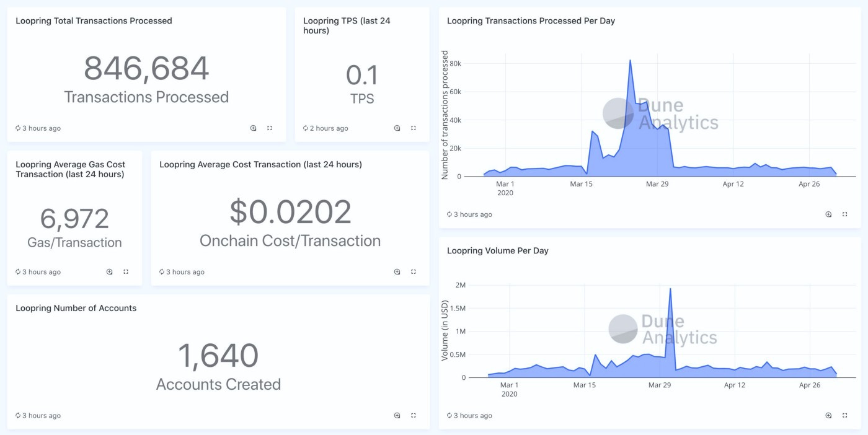
Task: Open Average Cost Transaction panel fullscreen
Action: point(414,272)
